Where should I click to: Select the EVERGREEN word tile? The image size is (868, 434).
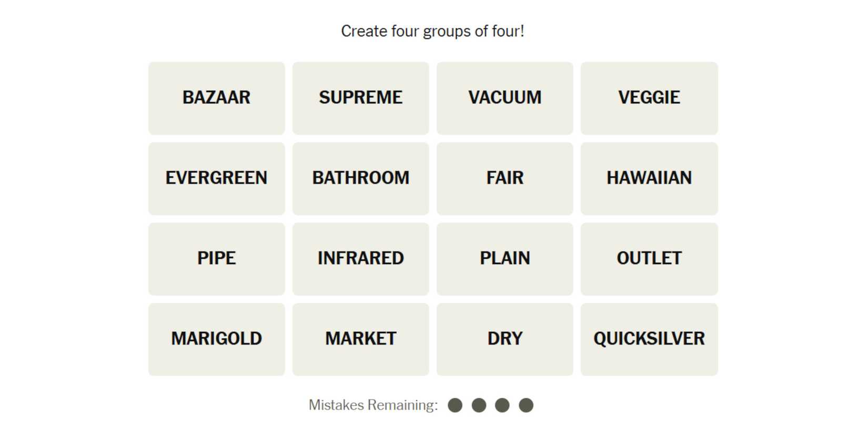click(x=216, y=178)
